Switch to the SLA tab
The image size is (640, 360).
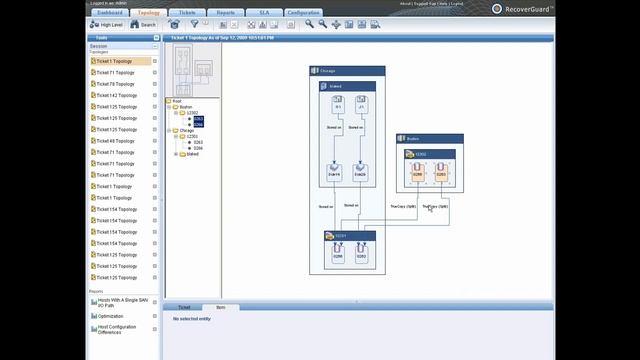(x=264, y=13)
